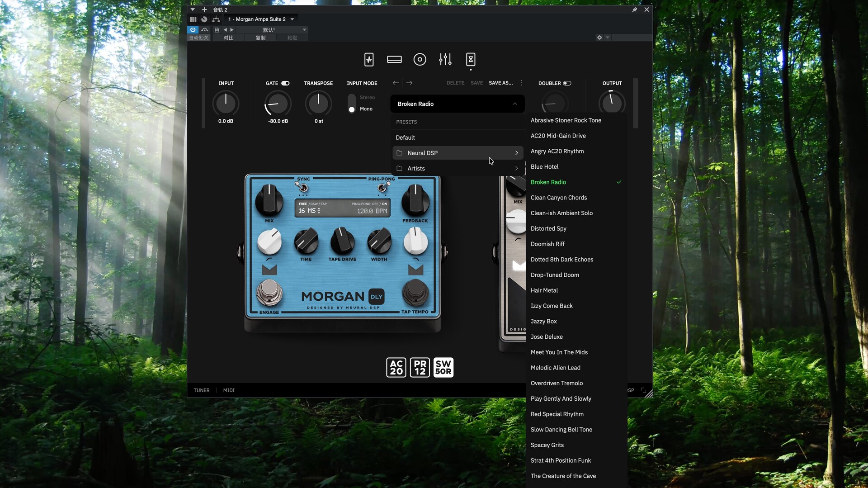The image size is (868, 488).
Task: Select the time effects hourglass icon
Action: point(471,60)
